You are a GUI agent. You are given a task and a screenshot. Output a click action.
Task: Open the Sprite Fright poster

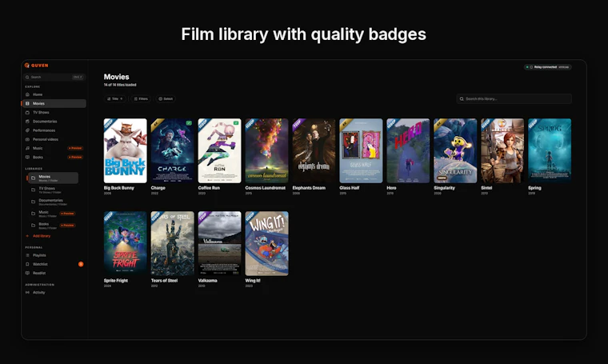[126, 243]
